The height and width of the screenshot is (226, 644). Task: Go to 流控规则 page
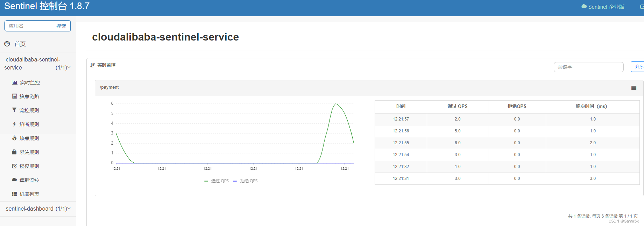point(29,110)
